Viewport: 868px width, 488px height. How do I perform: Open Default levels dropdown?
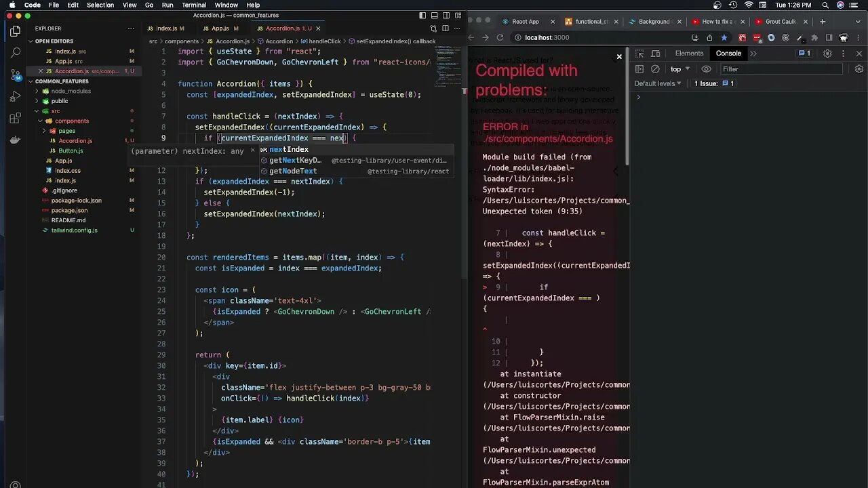(658, 83)
